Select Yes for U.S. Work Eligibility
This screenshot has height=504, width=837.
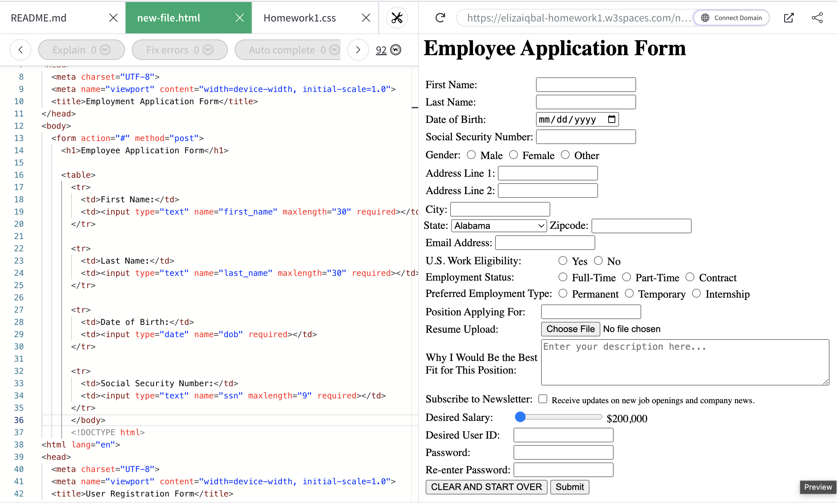[x=563, y=261]
